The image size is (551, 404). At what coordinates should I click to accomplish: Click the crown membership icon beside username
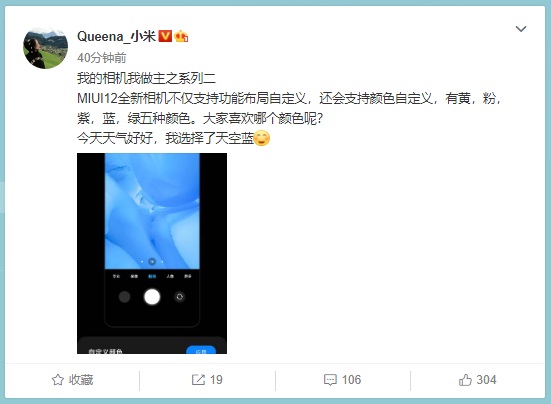pyautogui.click(x=181, y=36)
